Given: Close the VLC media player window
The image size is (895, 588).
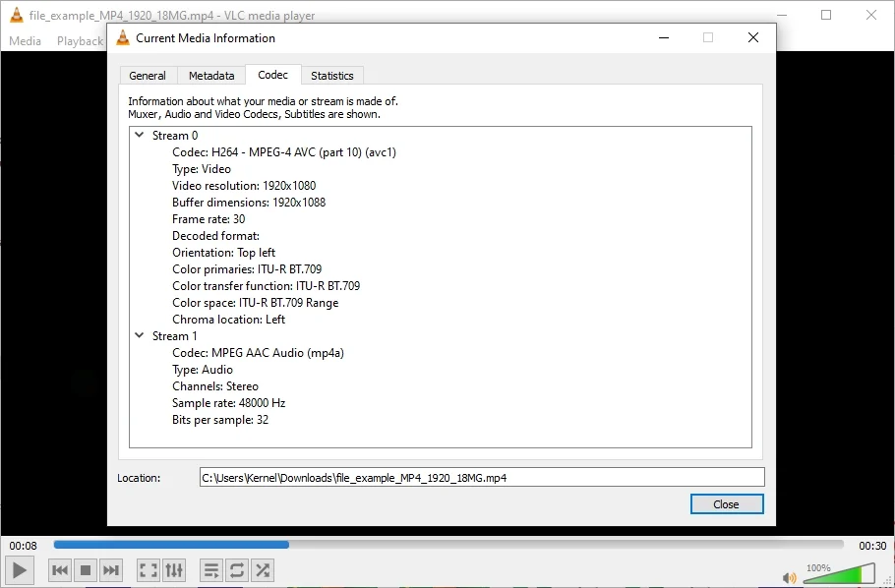Looking at the screenshot, I should click(x=871, y=15).
